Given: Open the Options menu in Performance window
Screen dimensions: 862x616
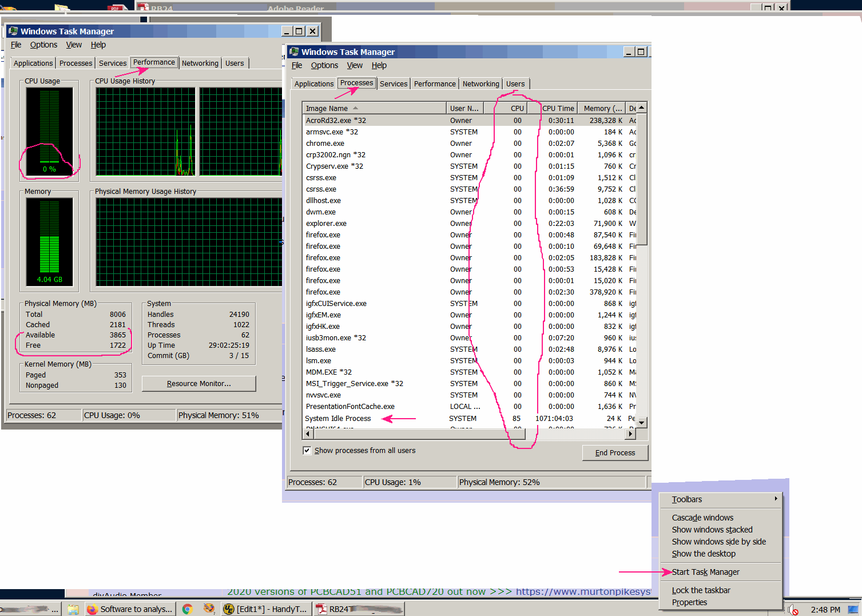Looking at the screenshot, I should (x=43, y=45).
